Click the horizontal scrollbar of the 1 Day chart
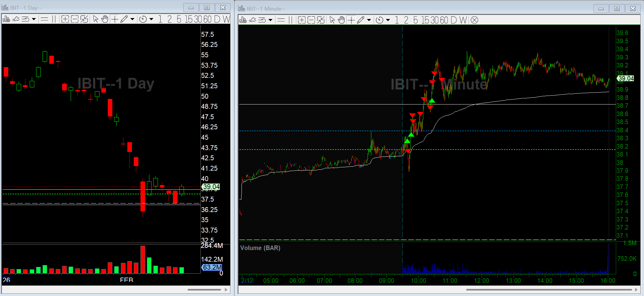Screen dimensions: 644x296 (204, 290)
